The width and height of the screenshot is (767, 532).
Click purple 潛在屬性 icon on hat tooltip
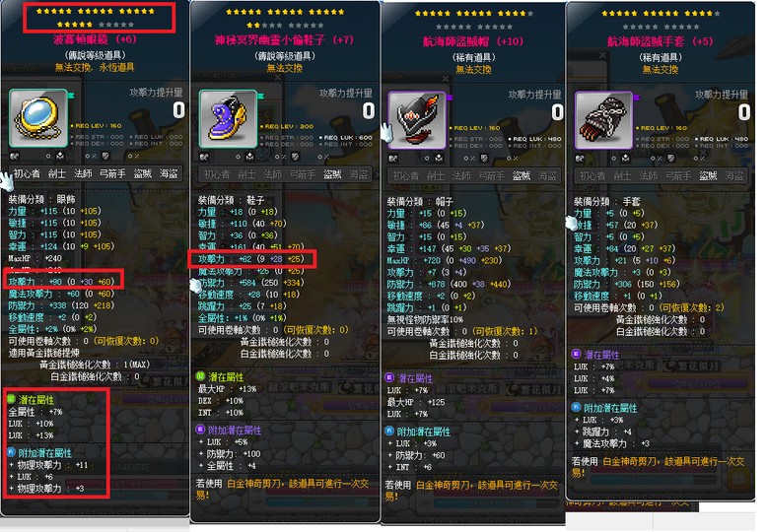click(389, 378)
